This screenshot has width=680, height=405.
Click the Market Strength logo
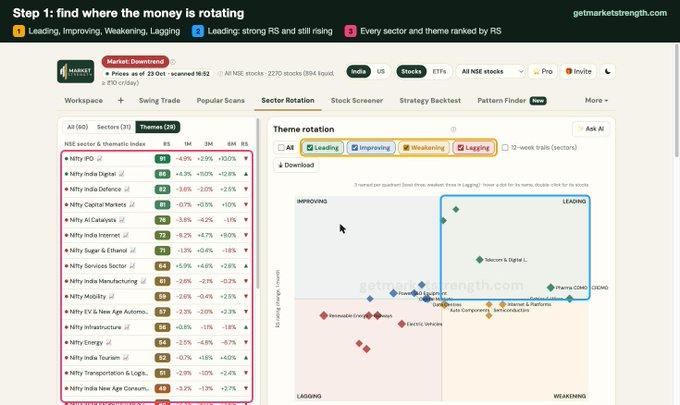[75, 71]
